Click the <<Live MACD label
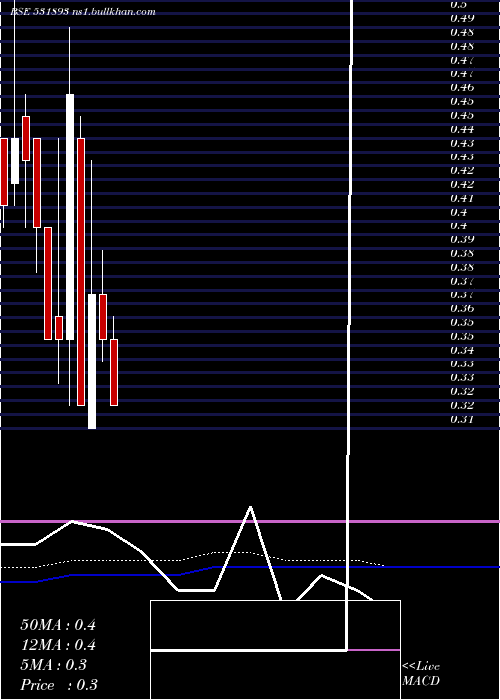Image resolution: width=500 pixels, height=700 pixels. point(421,674)
